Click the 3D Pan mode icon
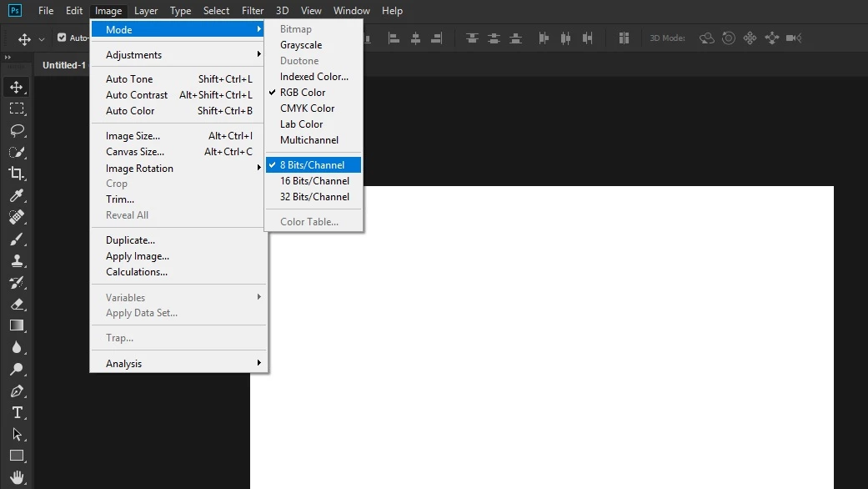This screenshot has height=489, width=868. (750, 38)
